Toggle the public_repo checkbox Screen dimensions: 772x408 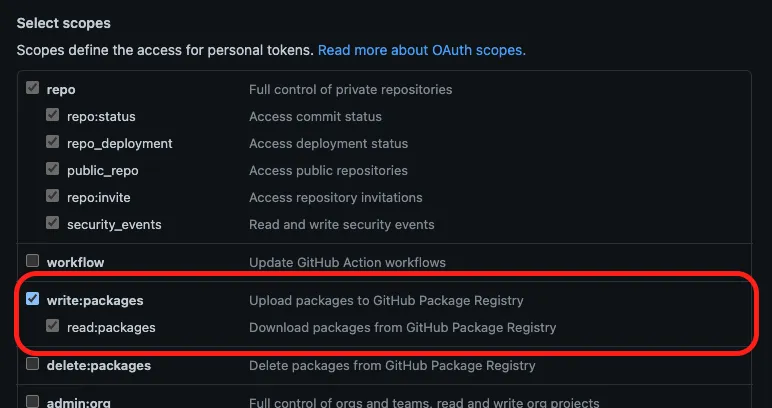[53, 170]
